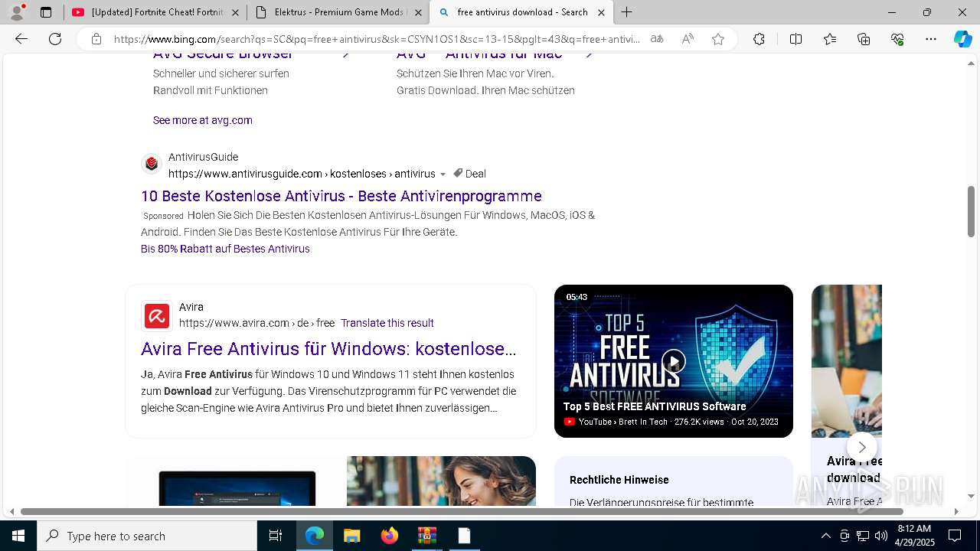980x551 pixels.
Task: Open the Notification center icon
Action: coord(955,536)
